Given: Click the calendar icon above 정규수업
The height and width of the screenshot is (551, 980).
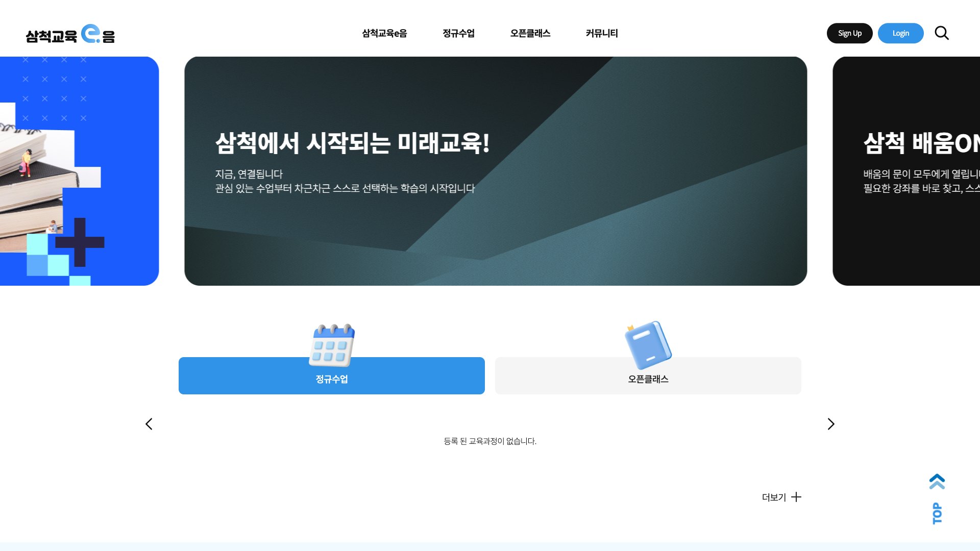Looking at the screenshot, I should click(332, 345).
